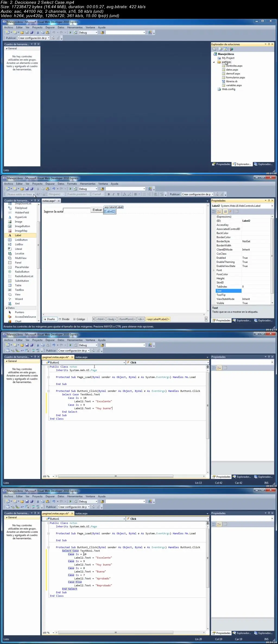Toggle Bold in the formatting toolbar
Viewport: 278px width, 644px height.
[x=109, y=194]
